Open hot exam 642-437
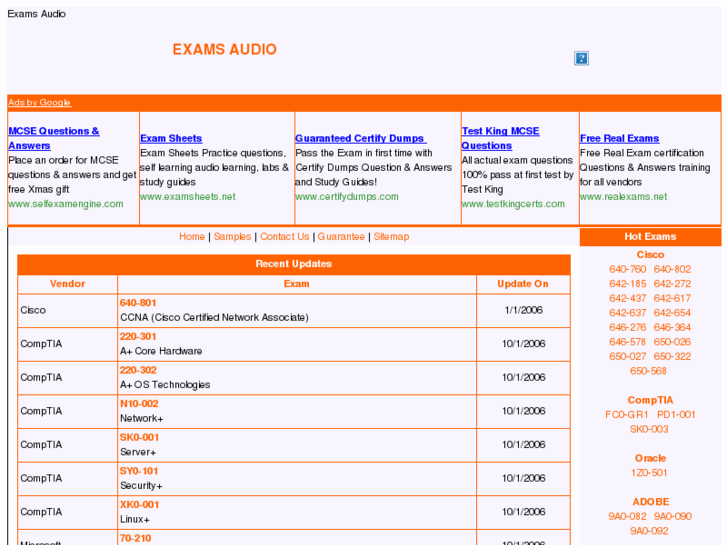The image size is (727, 545). 628,299
